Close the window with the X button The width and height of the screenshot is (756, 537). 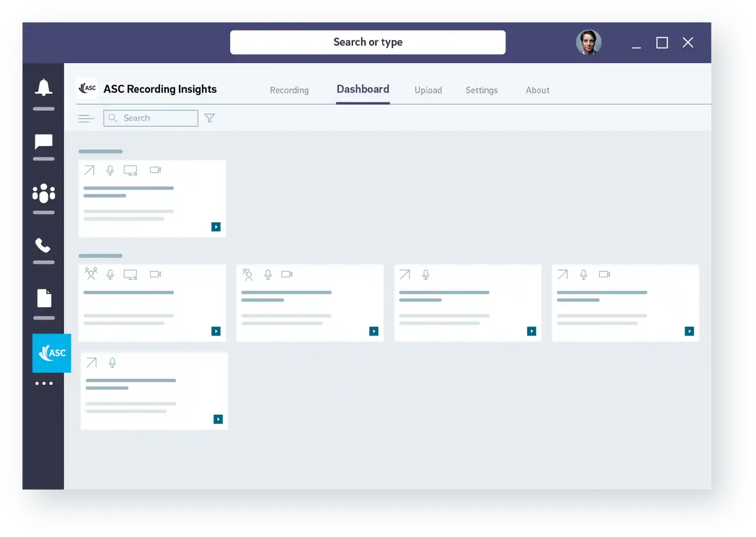(x=688, y=42)
